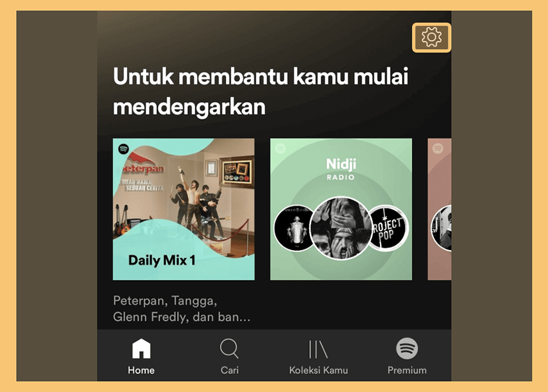Click center band photo circle on Nidji Radio
Image resolution: width=548 pixels, height=392 pixels.
click(x=341, y=228)
